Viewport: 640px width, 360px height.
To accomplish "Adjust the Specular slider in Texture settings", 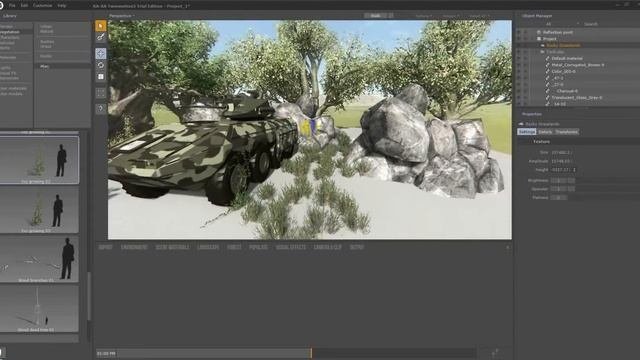I will [x=563, y=189].
